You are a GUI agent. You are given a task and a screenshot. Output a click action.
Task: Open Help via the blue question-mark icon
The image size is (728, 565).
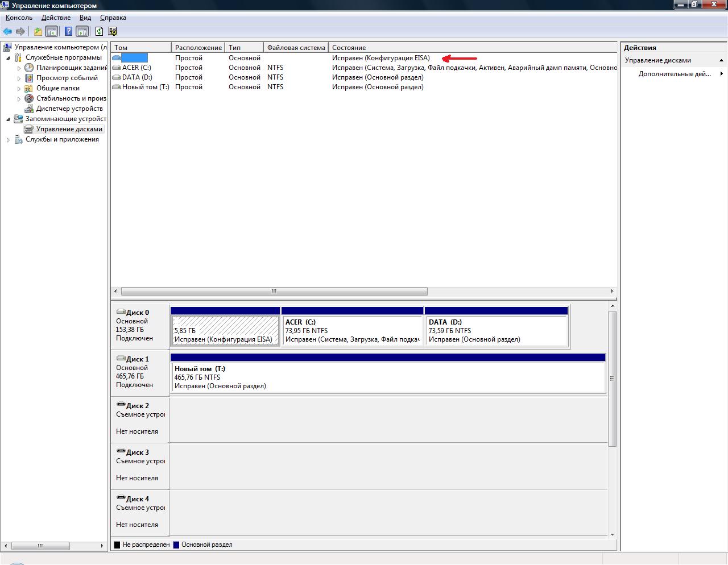[68, 32]
